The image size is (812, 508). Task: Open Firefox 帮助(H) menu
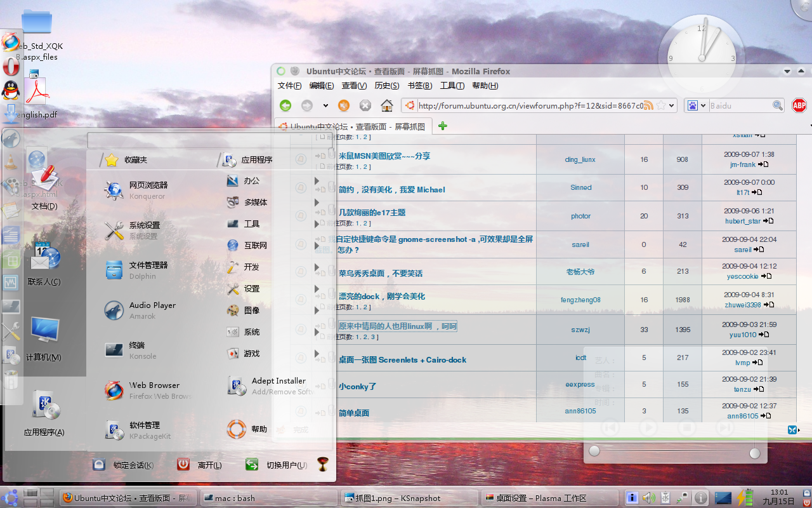click(485, 86)
